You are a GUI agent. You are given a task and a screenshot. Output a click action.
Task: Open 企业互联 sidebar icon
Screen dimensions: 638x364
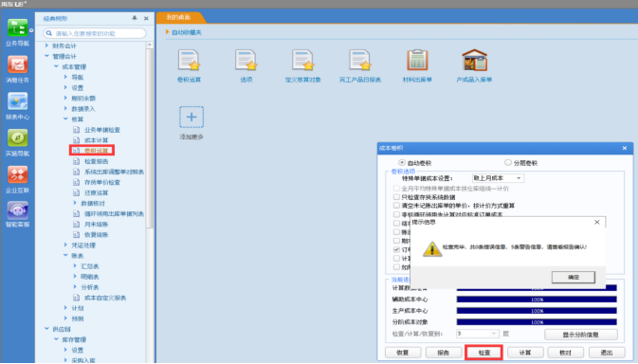[17, 174]
